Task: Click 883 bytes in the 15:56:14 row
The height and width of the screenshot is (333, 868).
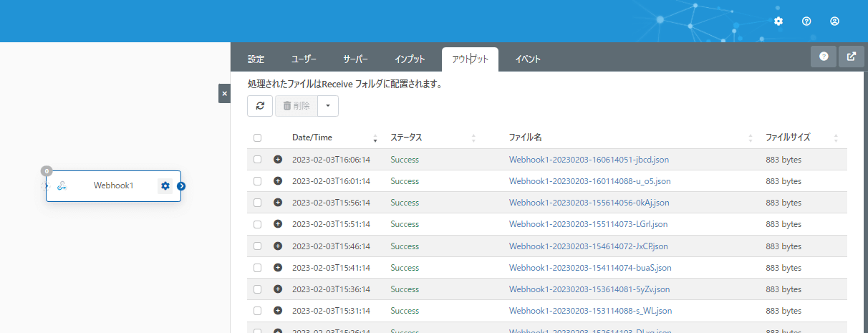Action: (x=783, y=203)
